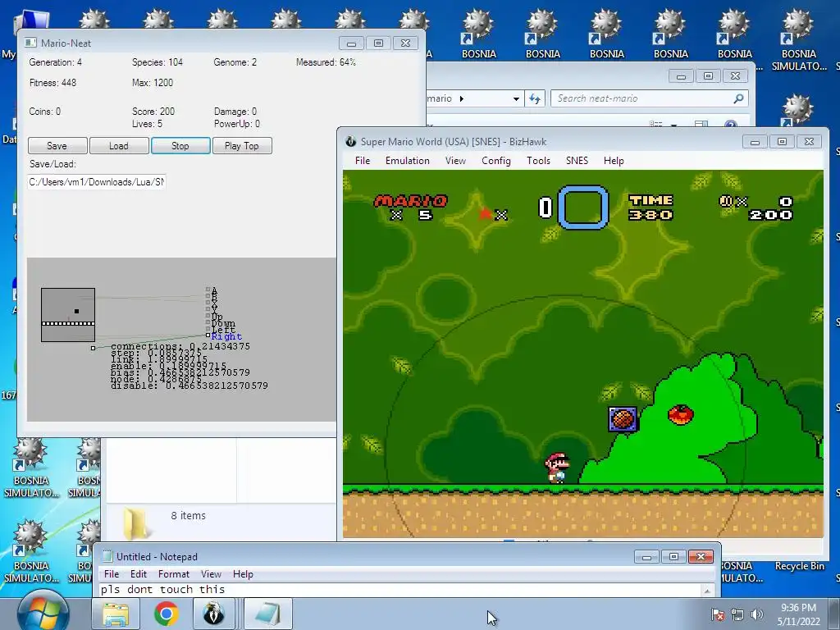Click in Notepad text 'pls dont touch this'

click(163, 589)
